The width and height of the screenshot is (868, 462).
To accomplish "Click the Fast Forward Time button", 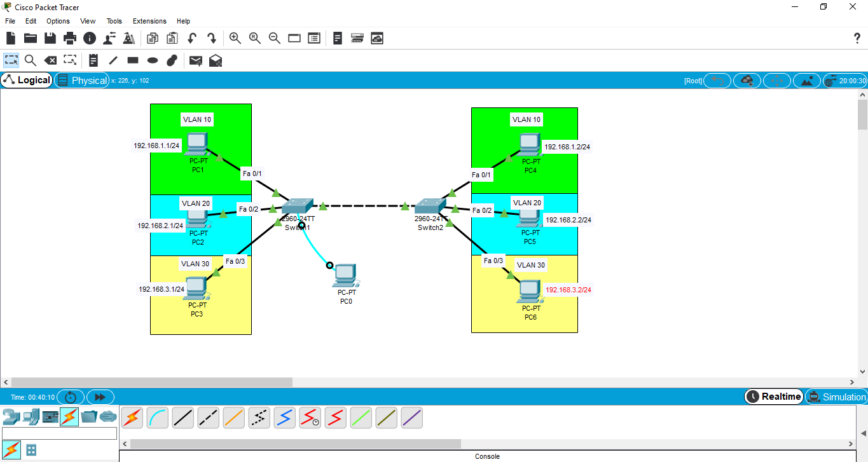I will pos(99,397).
